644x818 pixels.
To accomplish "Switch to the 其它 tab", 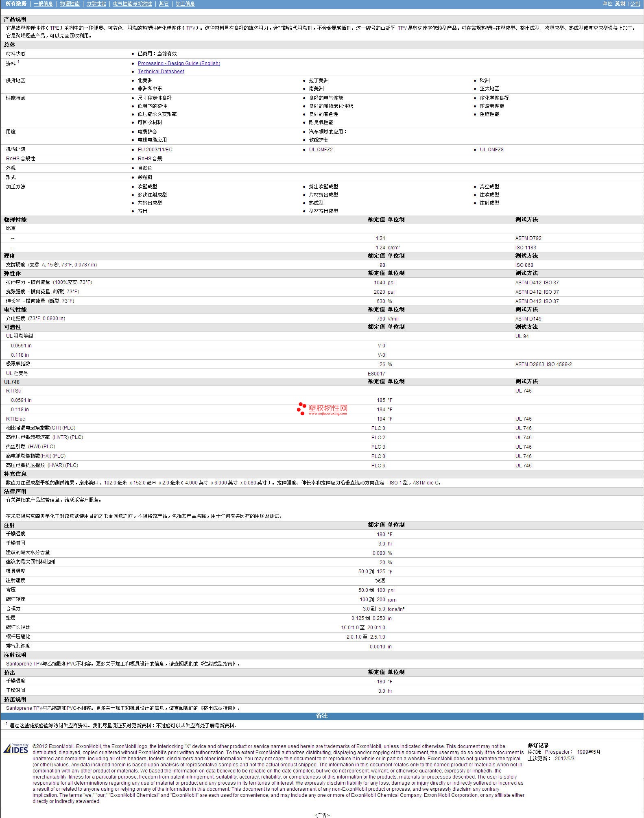I will pos(164,4).
